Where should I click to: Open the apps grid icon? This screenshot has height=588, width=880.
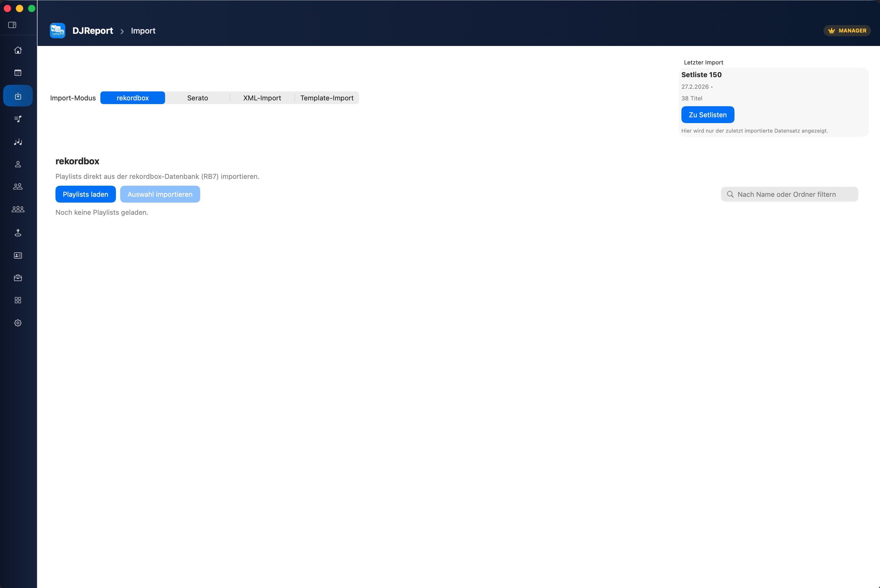point(18,300)
